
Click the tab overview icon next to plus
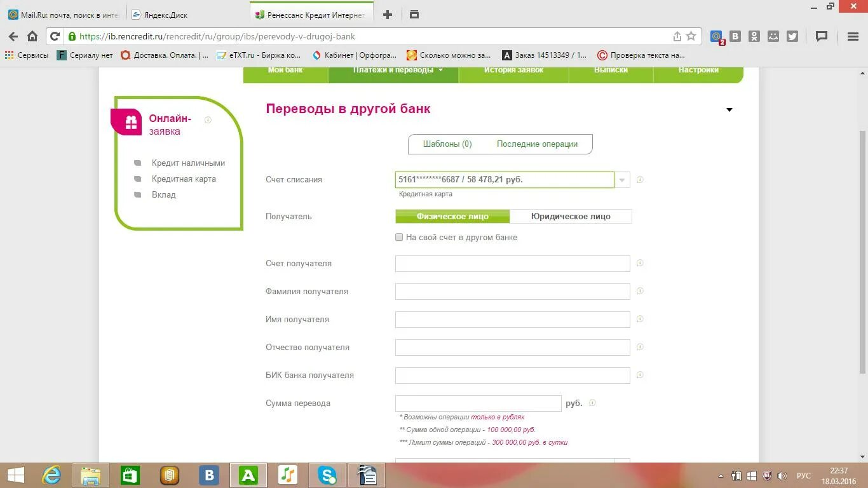click(x=414, y=15)
